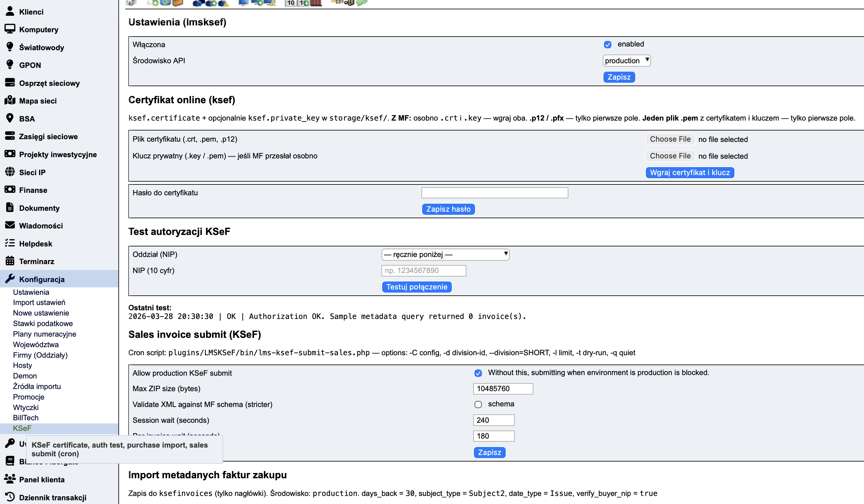Open Komputery monitor icon in sidebar

click(x=10, y=29)
